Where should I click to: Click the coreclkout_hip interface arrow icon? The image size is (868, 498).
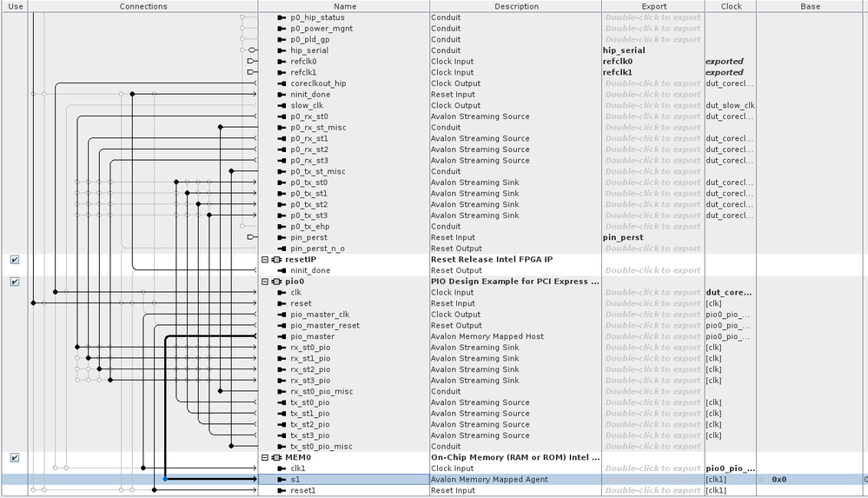282,83
